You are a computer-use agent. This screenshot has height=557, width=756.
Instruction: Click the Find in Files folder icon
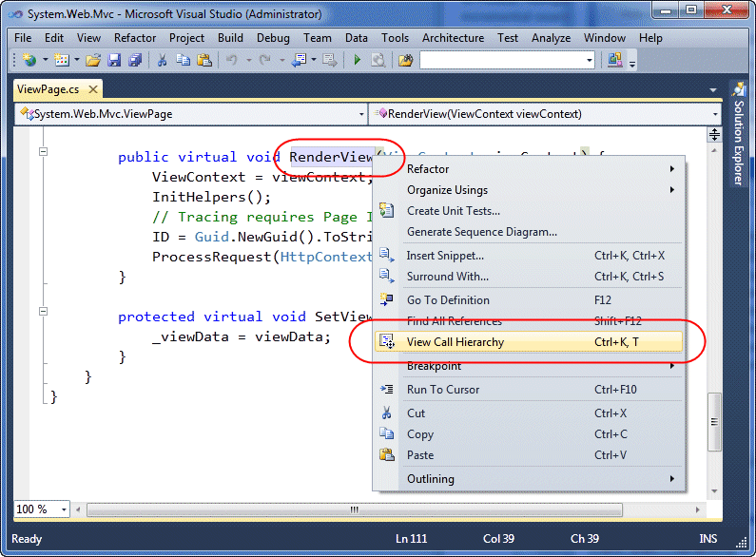406,60
